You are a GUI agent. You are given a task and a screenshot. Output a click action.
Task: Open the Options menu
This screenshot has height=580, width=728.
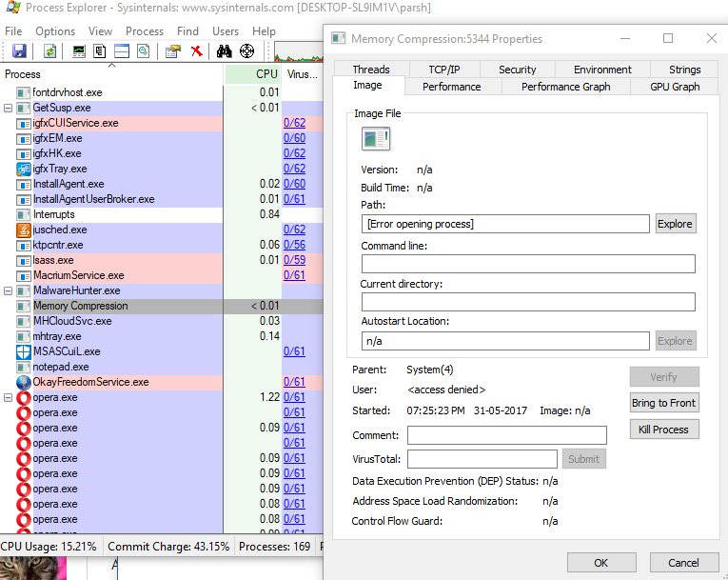coord(55,31)
